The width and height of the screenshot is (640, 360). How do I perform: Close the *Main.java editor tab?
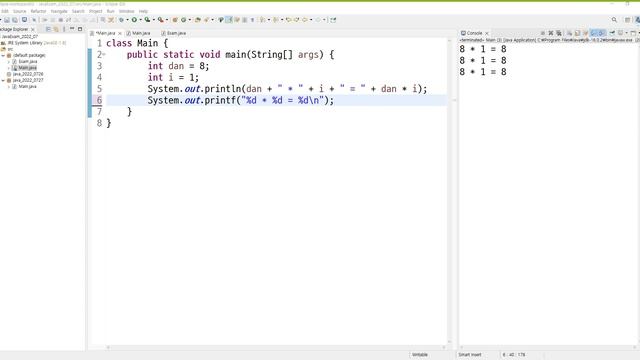120,33
